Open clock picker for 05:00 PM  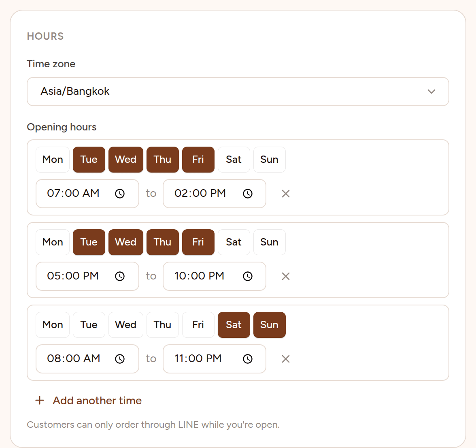pyautogui.click(x=120, y=276)
